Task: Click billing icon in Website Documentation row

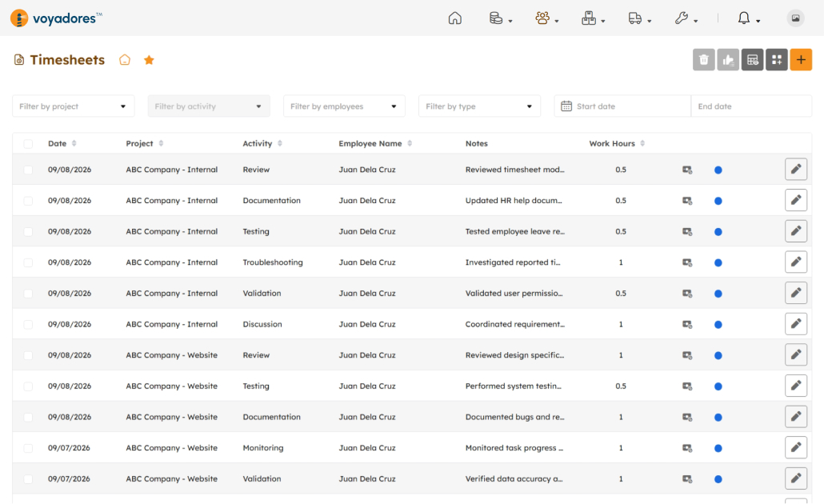Action: 687,418
